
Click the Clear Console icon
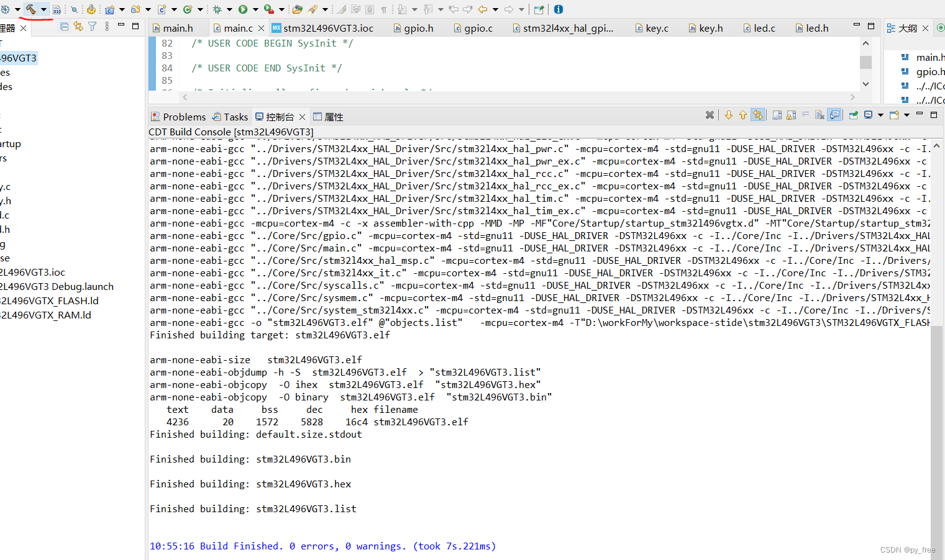819,115
